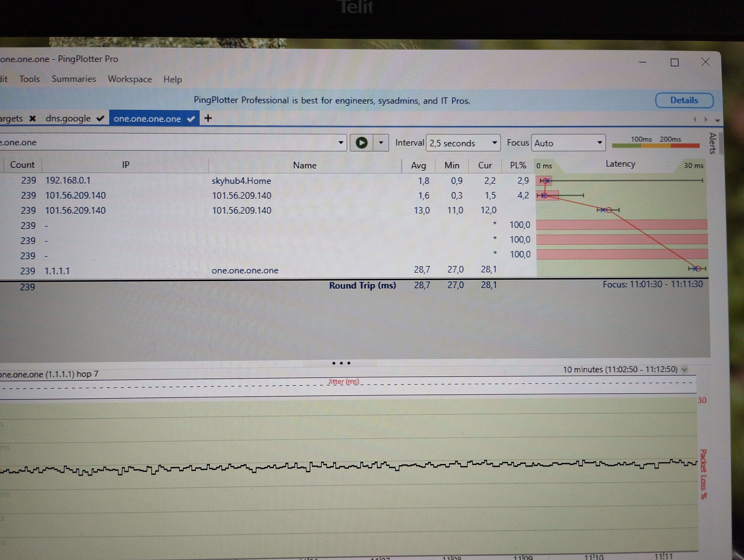Expand the Interval 2,5 seconds dropdown
The width and height of the screenshot is (744, 560).
click(494, 143)
